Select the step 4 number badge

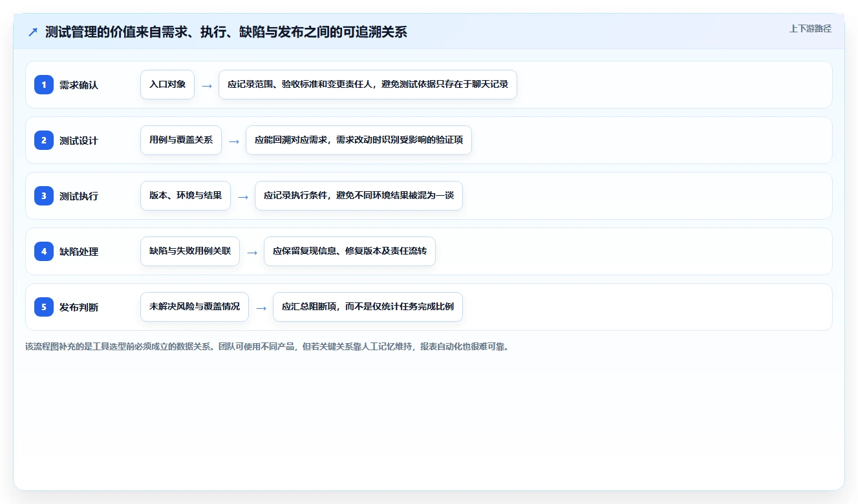point(44,251)
